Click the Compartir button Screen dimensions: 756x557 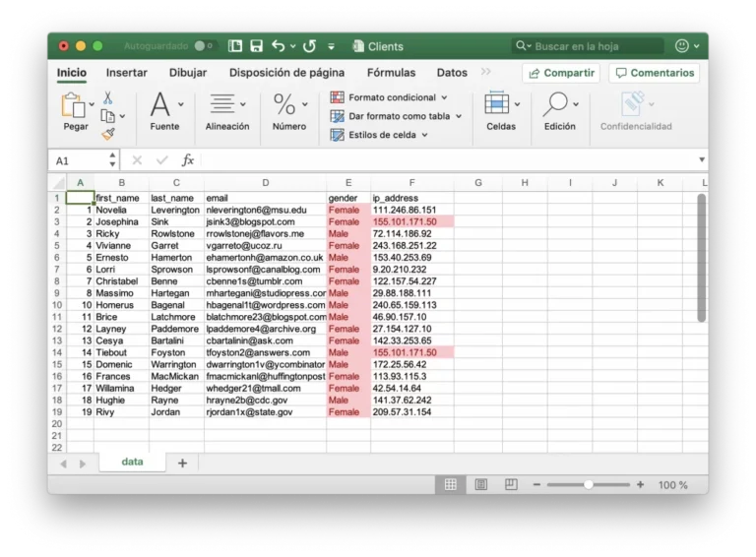tap(560, 73)
